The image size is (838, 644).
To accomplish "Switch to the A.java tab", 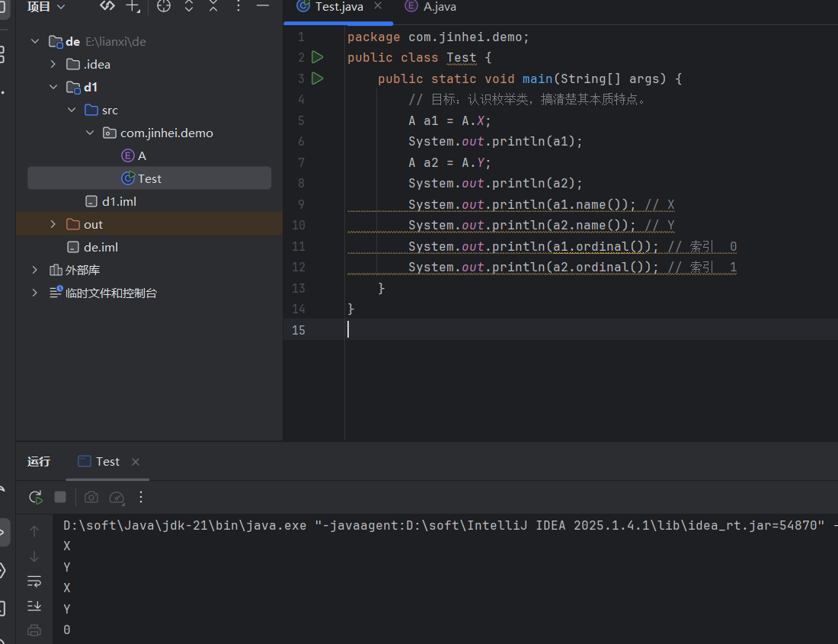I will click(430, 7).
